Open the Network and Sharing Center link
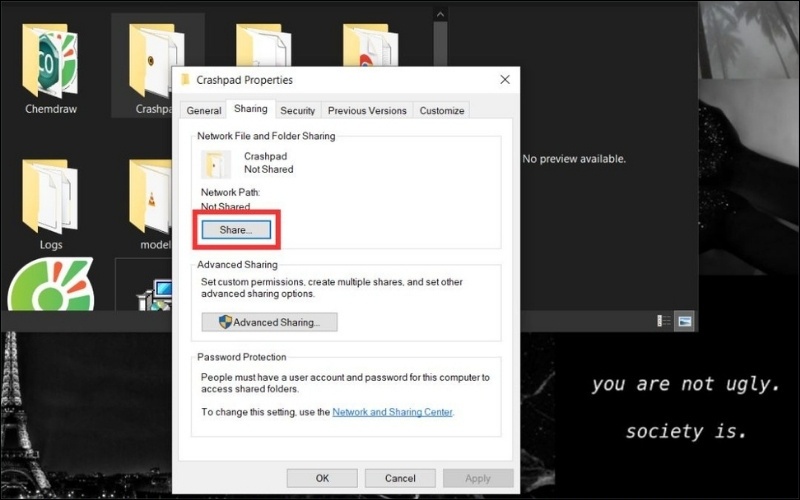This screenshot has width=800, height=500. pos(392,412)
